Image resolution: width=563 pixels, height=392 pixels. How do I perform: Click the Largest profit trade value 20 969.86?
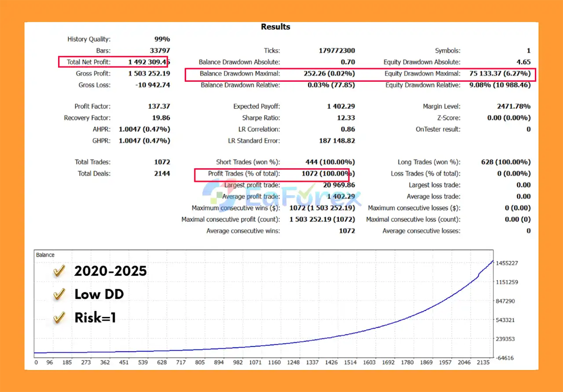pyautogui.click(x=339, y=185)
